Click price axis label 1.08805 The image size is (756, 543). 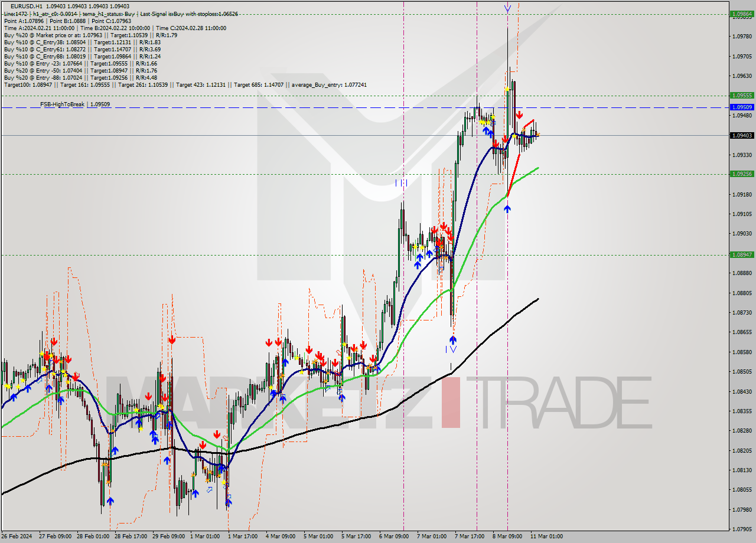coord(741,293)
